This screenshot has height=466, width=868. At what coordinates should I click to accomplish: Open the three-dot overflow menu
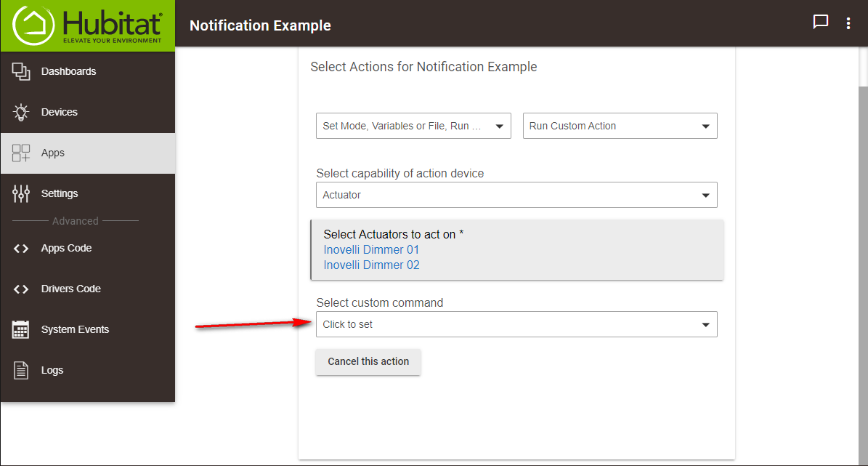(x=848, y=23)
